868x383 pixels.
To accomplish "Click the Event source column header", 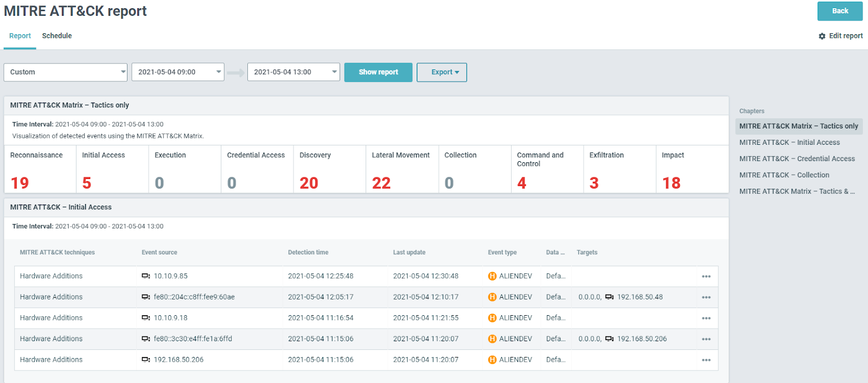I will pos(159,252).
